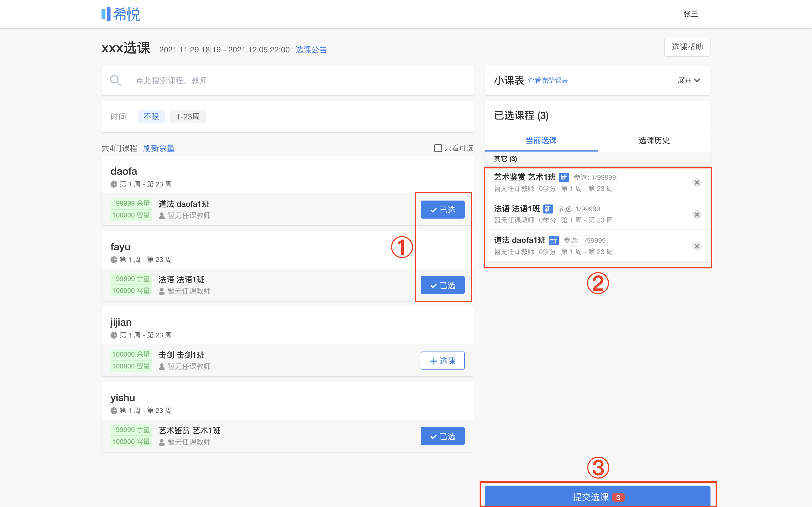Remove 法语 法语1班 with the x icon

click(x=697, y=215)
